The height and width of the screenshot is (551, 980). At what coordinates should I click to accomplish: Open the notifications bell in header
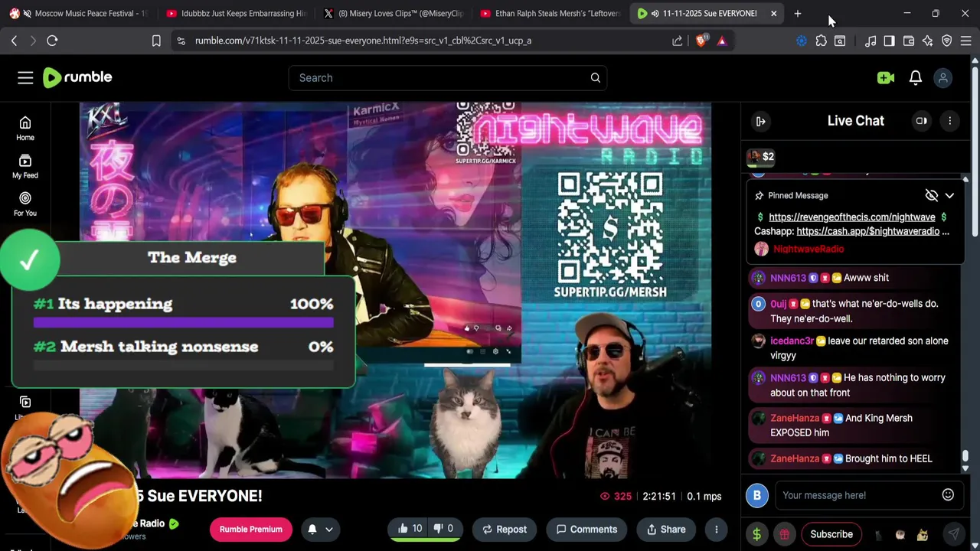click(x=915, y=77)
